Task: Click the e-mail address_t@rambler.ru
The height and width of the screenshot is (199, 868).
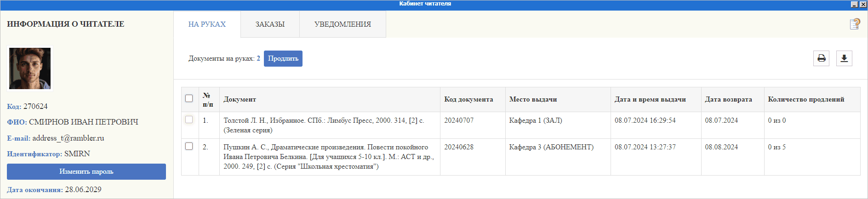Action: coord(69,138)
